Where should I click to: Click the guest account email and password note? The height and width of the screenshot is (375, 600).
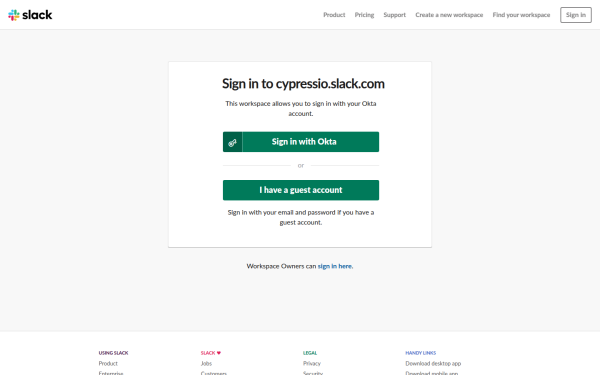(301, 217)
